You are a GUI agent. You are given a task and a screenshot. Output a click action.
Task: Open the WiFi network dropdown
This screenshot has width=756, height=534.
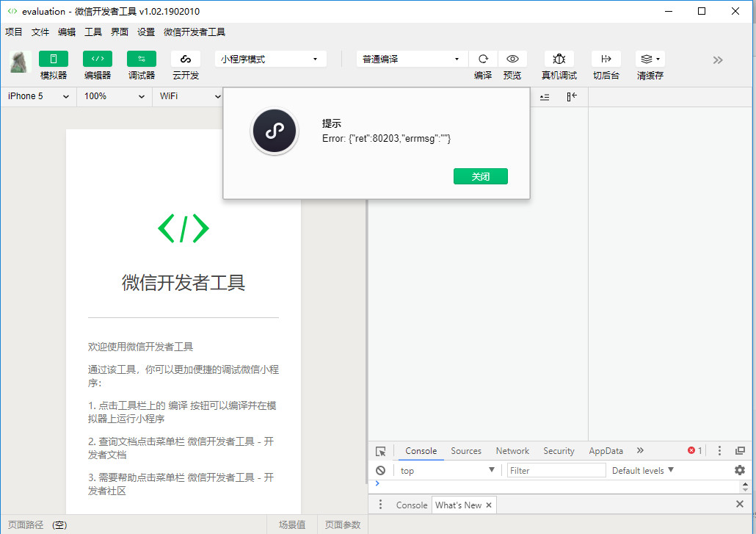point(190,96)
